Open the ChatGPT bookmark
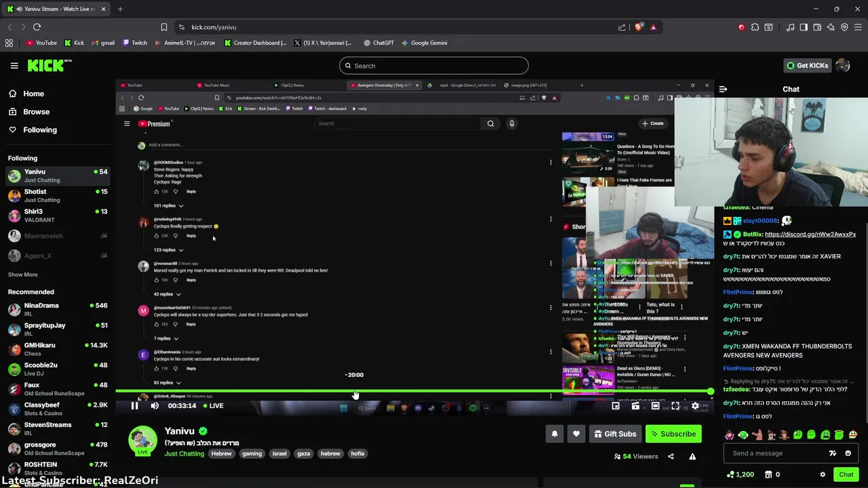Image resolution: width=868 pixels, height=488 pixels. pos(378,43)
